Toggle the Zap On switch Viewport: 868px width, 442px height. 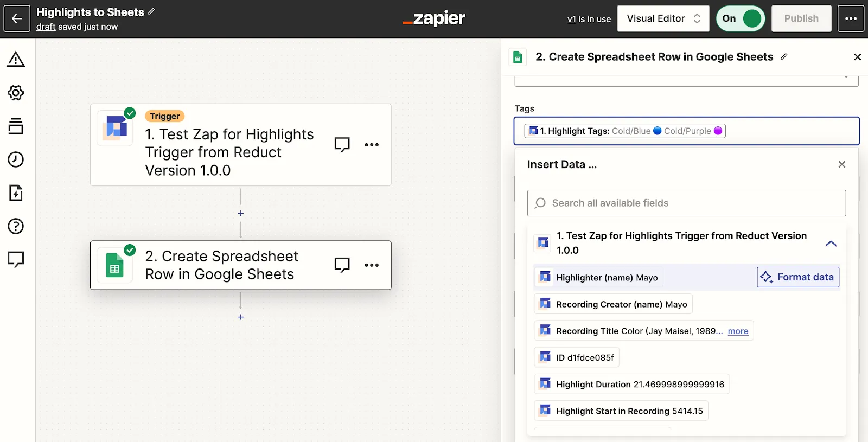(741, 18)
